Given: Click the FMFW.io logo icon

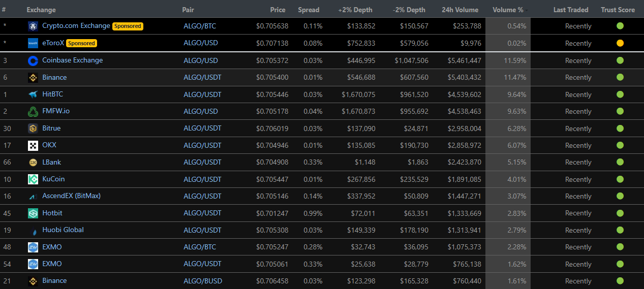Looking at the screenshot, I should 33,111.
